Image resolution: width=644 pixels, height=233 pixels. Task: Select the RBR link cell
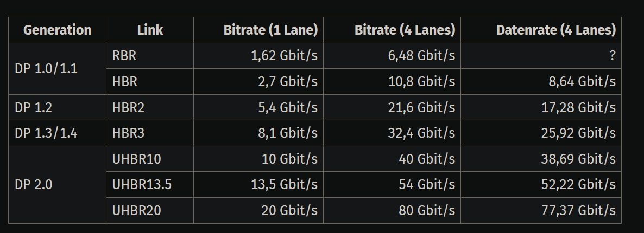click(124, 56)
